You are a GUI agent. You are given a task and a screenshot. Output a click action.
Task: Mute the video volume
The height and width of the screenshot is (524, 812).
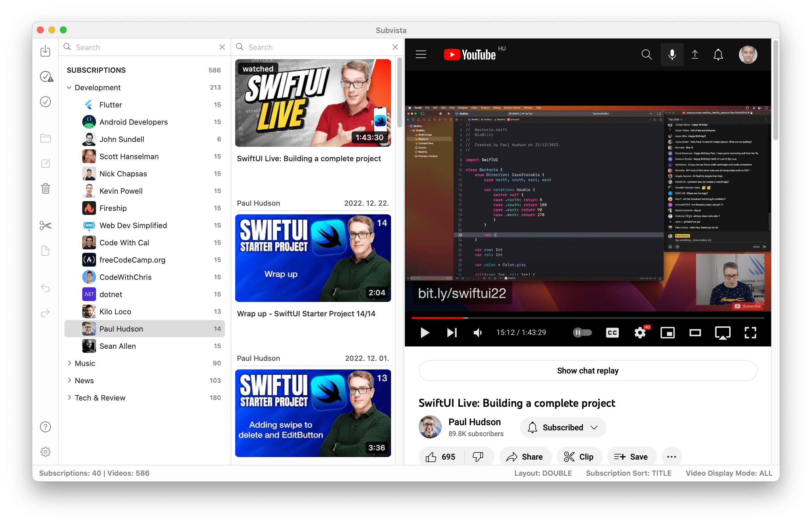(478, 332)
